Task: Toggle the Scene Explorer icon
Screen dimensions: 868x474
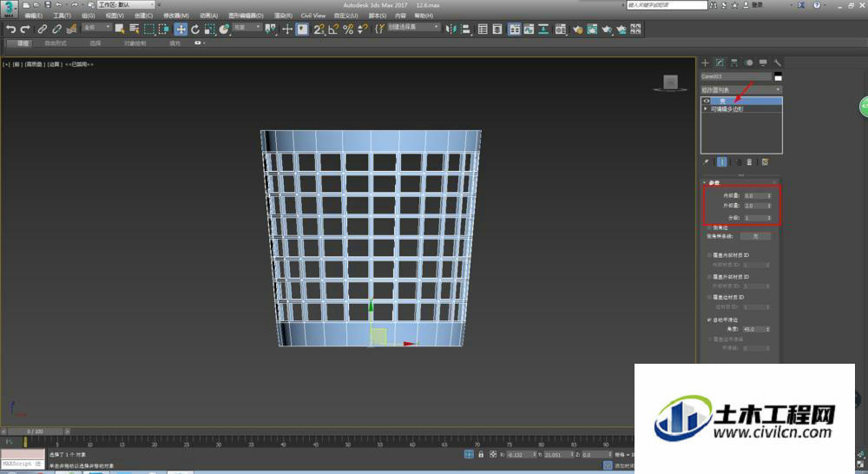Action: click(x=483, y=30)
